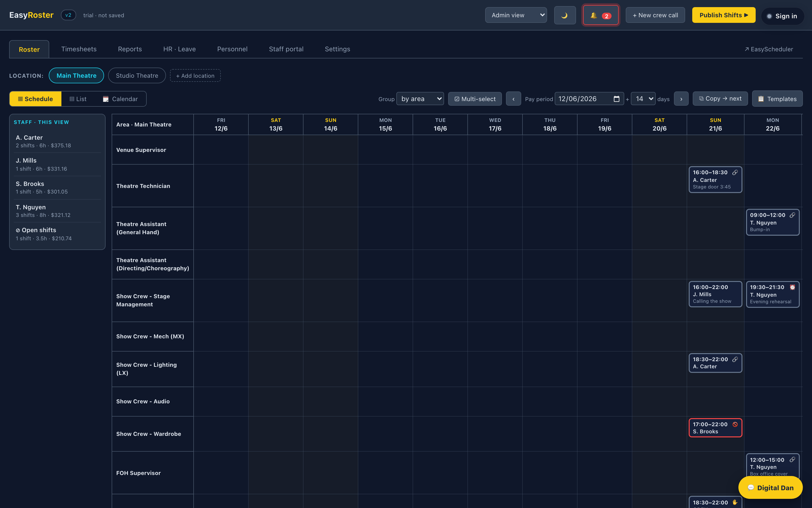
Task: Open the 14 days length dropdown
Action: (x=643, y=99)
